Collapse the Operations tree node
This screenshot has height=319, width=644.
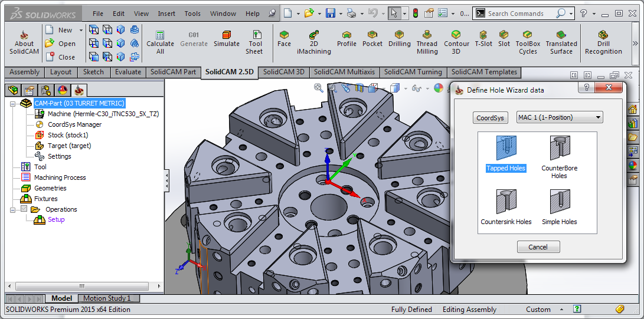(12, 209)
